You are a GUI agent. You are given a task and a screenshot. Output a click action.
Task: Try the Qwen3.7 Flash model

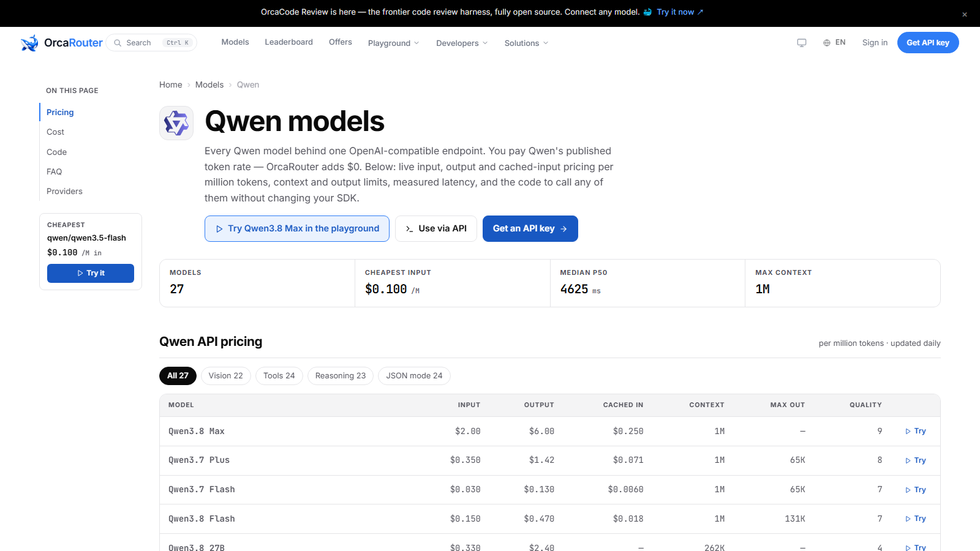(x=916, y=490)
